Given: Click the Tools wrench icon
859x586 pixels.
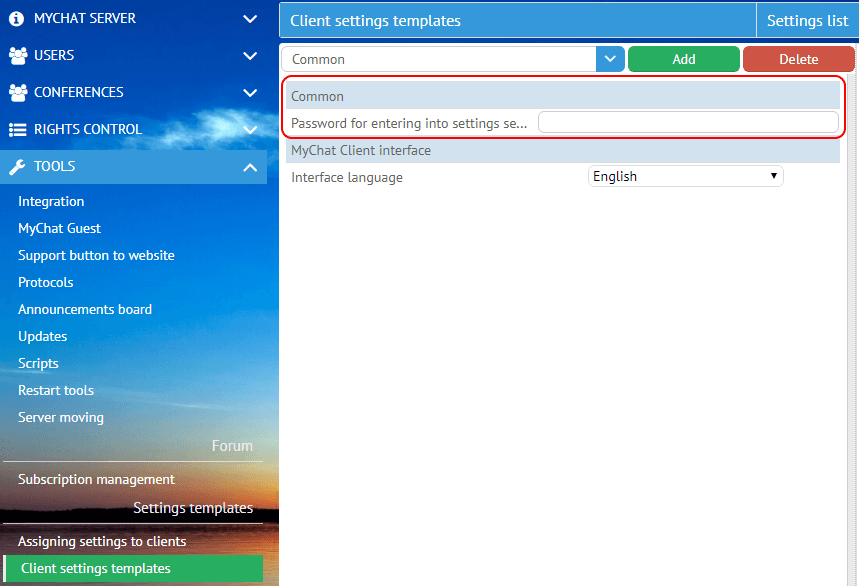Looking at the screenshot, I should [17, 166].
